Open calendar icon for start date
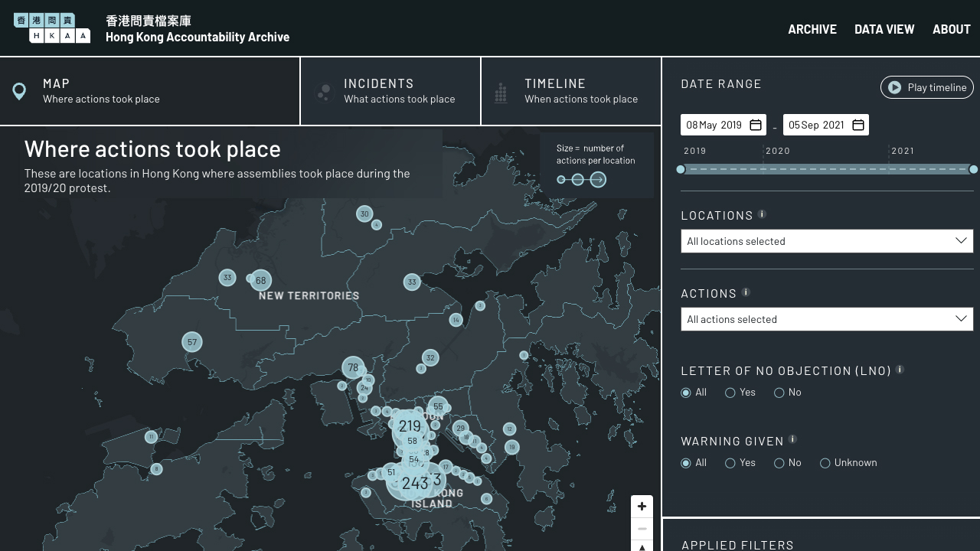 755,125
